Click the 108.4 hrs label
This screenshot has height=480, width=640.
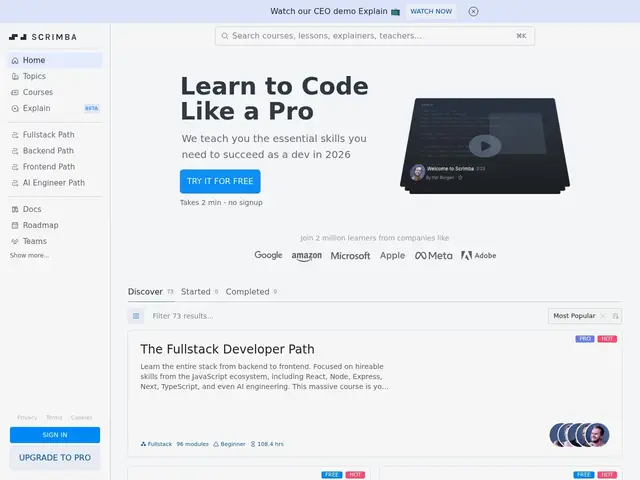pyautogui.click(x=267, y=444)
